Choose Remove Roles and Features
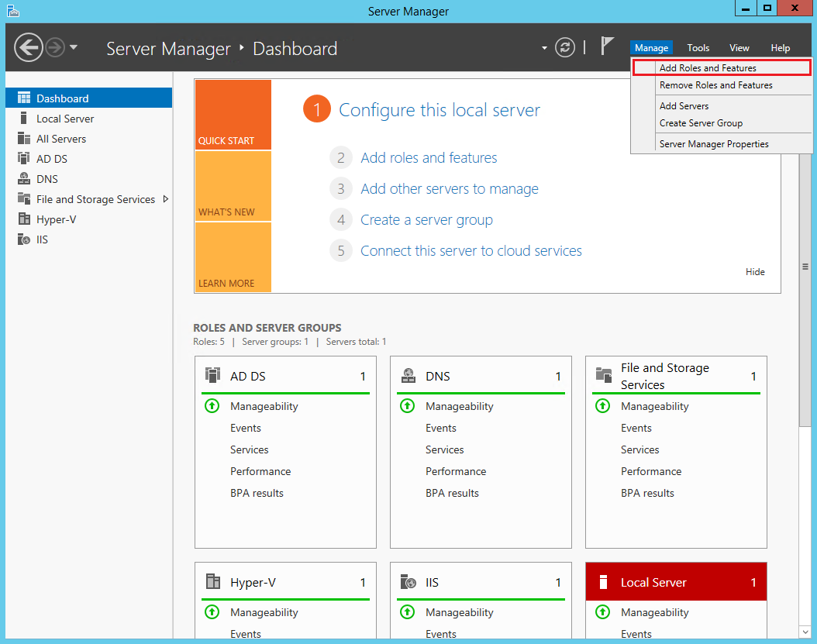 pyautogui.click(x=722, y=85)
